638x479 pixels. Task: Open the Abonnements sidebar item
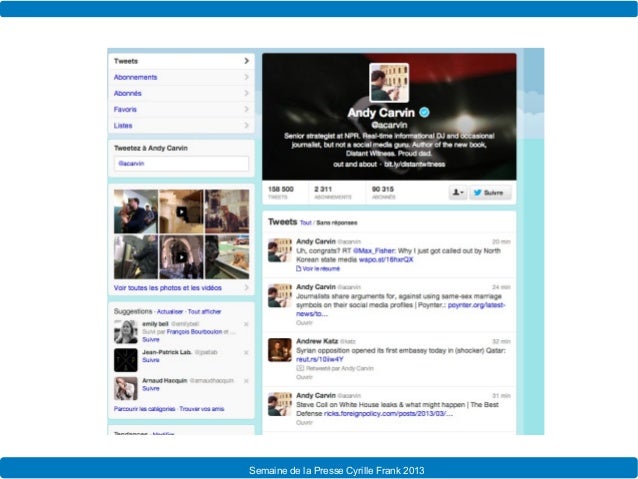point(181,77)
